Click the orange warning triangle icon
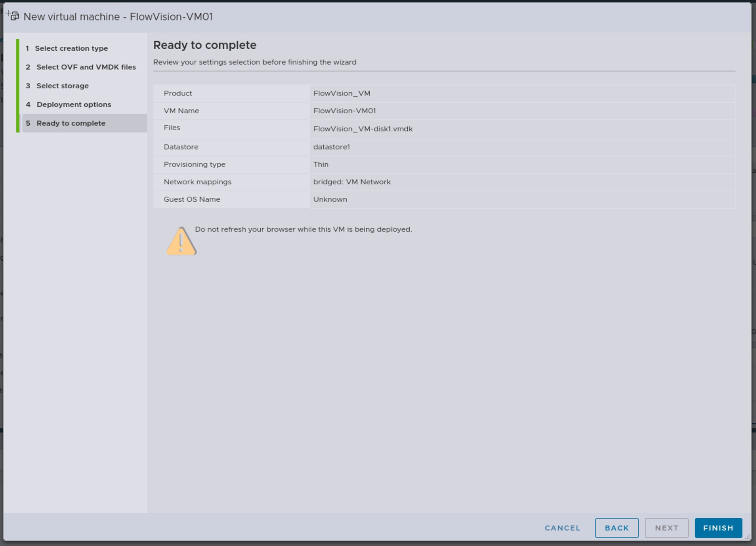 [x=181, y=241]
